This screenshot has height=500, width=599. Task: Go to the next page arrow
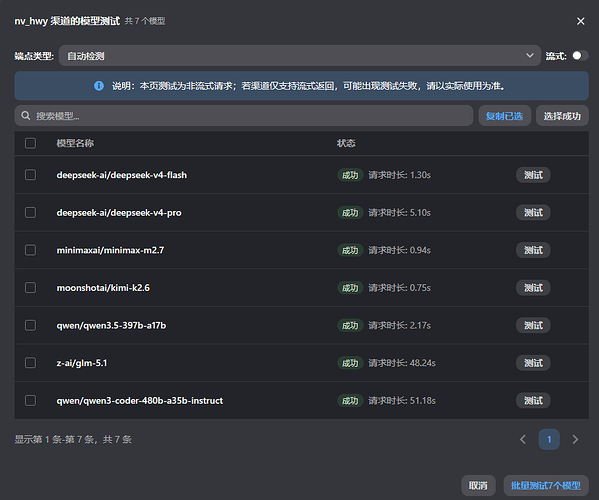coord(575,439)
